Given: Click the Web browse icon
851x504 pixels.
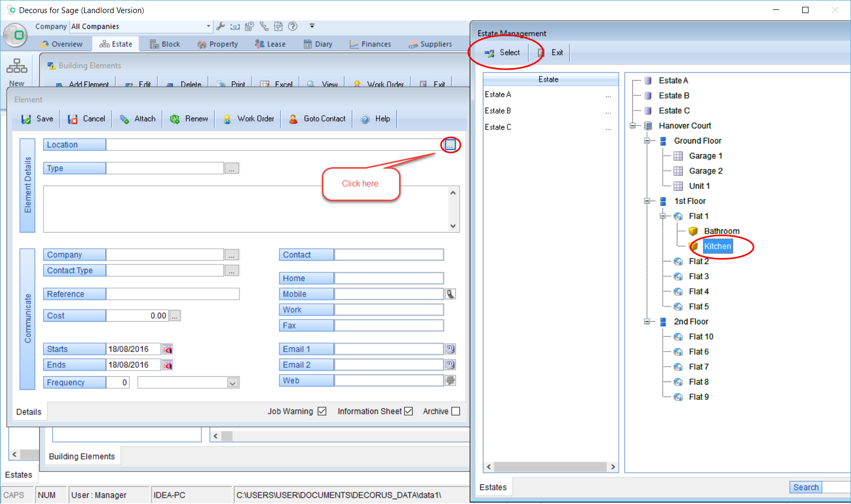Looking at the screenshot, I should 450,380.
